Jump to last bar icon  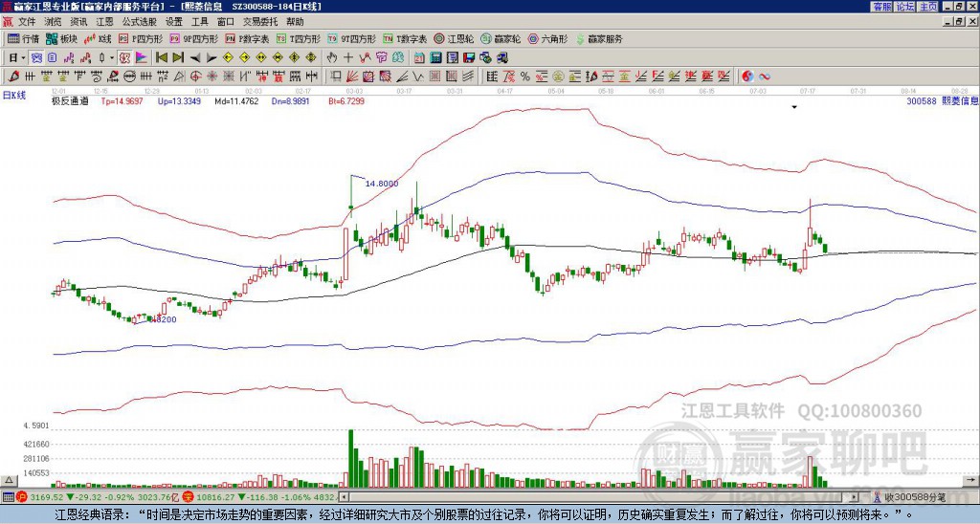(x=178, y=58)
